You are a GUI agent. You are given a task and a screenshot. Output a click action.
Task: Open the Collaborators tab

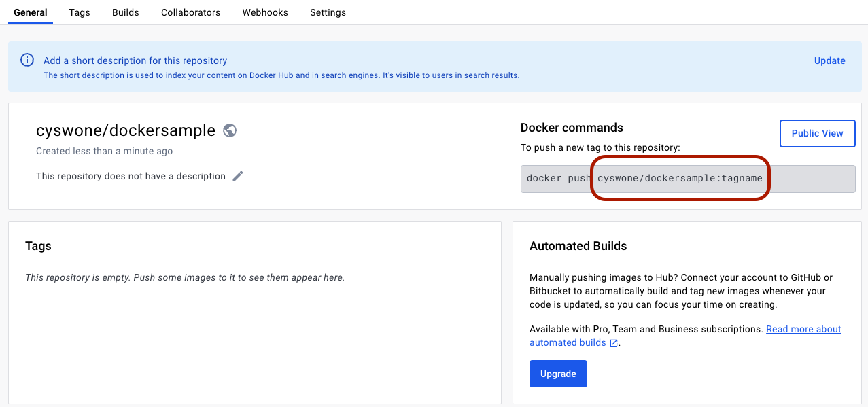click(x=190, y=12)
